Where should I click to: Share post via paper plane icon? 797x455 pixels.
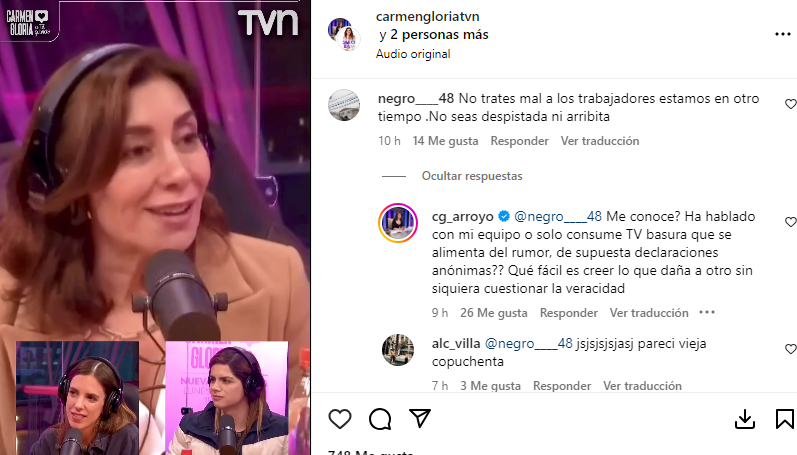click(x=420, y=418)
